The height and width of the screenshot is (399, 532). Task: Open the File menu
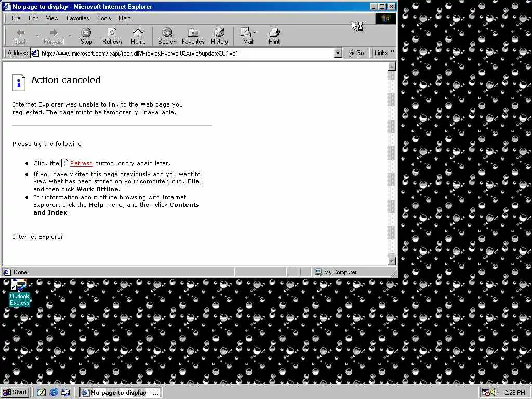pyautogui.click(x=16, y=18)
